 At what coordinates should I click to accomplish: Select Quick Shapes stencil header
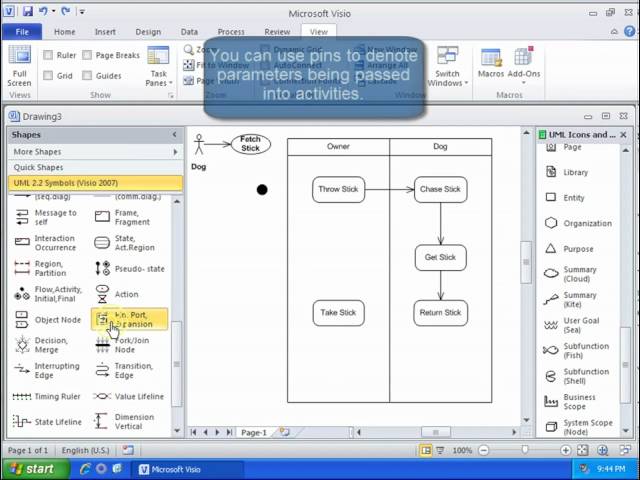pyautogui.click(x=95, y=167)
